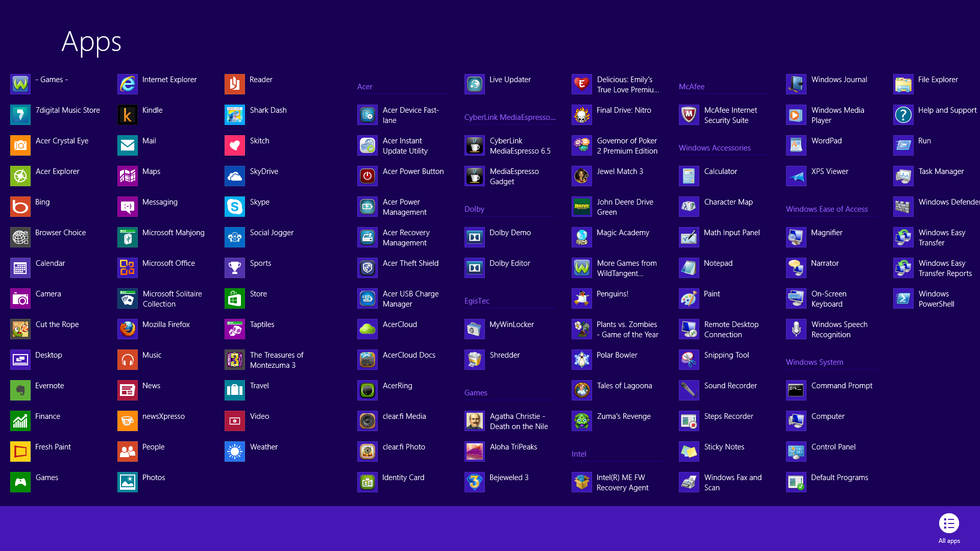Open the Notepad label
Image resolution: width=980 pixels, height=551 pixels.
(x=718, y=263)
